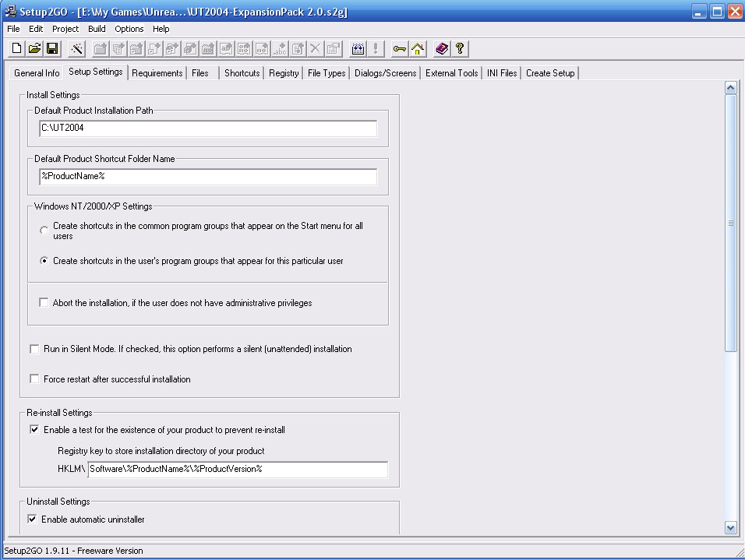
Task: Click the build setup icon with blue arrows
Action: [358, 48]
